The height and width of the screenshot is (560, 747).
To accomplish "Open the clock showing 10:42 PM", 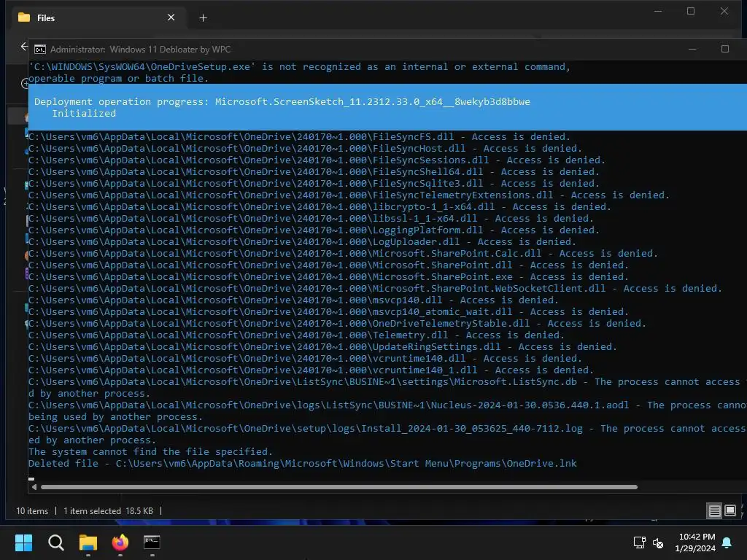I will coord(695,542).
